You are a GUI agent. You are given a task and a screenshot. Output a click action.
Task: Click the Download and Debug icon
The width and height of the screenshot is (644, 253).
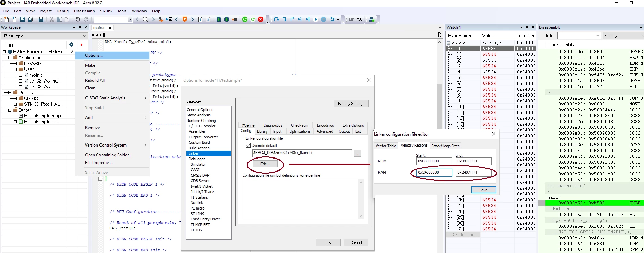[219, 20]
